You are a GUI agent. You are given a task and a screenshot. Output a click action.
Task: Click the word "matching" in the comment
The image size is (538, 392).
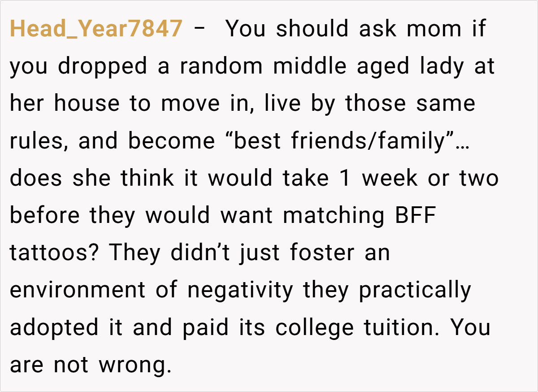click(334, 215)
